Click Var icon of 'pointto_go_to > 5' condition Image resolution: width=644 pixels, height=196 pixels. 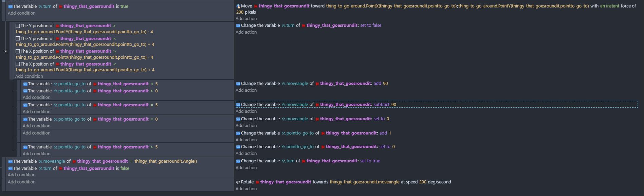tap(25, 147)
